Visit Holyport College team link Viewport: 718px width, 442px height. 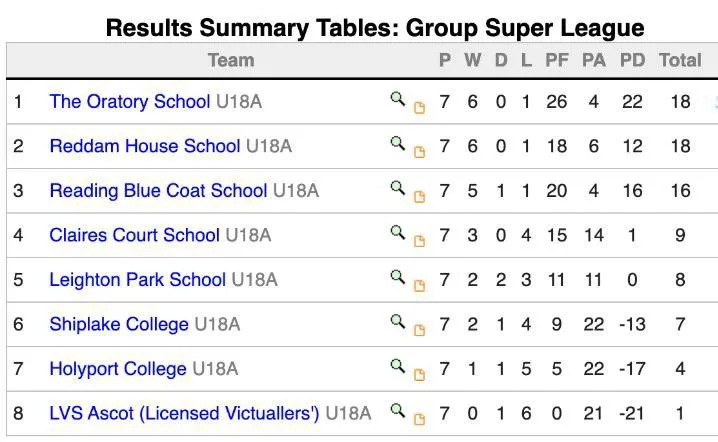[118, 368]
